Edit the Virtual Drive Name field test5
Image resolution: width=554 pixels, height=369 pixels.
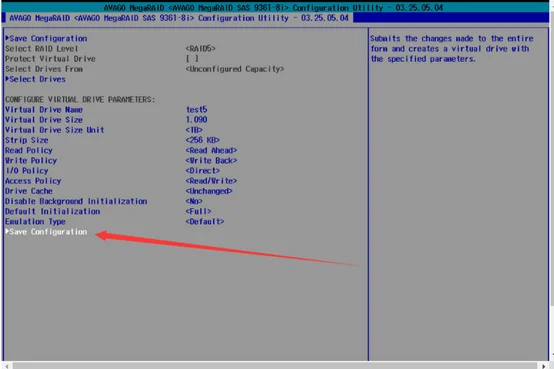click(196, 110)
